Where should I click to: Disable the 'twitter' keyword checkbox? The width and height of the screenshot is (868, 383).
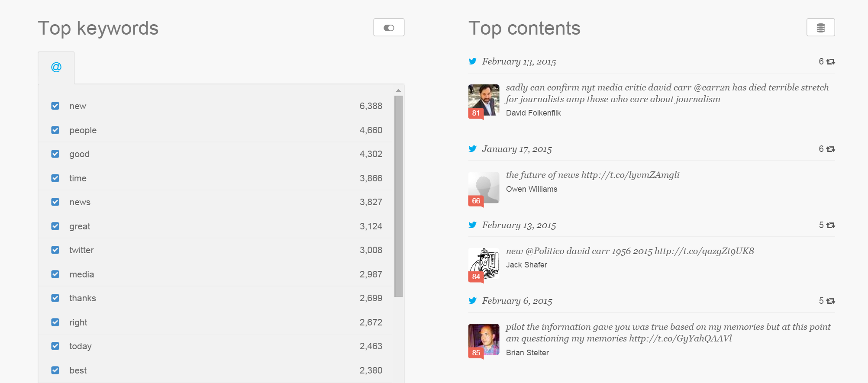pos(55,250)
